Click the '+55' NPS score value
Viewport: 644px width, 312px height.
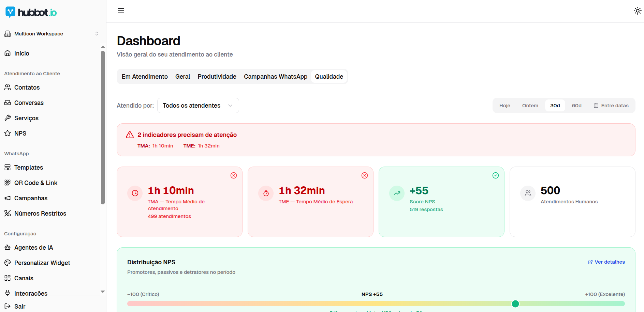[x=419, y=190]
